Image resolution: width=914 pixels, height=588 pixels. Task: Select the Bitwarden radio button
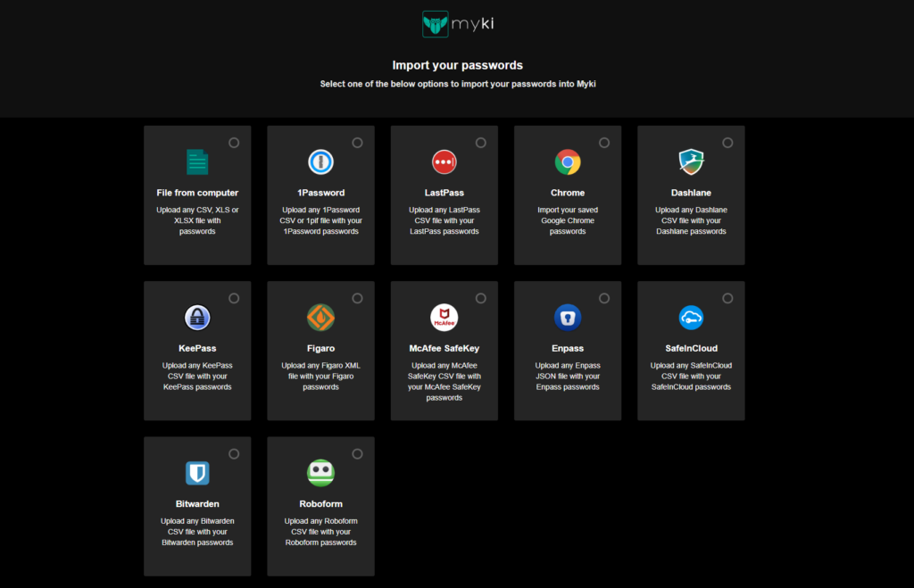234,454
